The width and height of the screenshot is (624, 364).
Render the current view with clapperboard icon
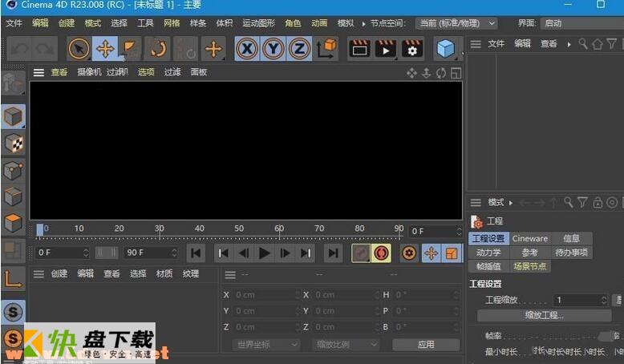tap(359, 49)
